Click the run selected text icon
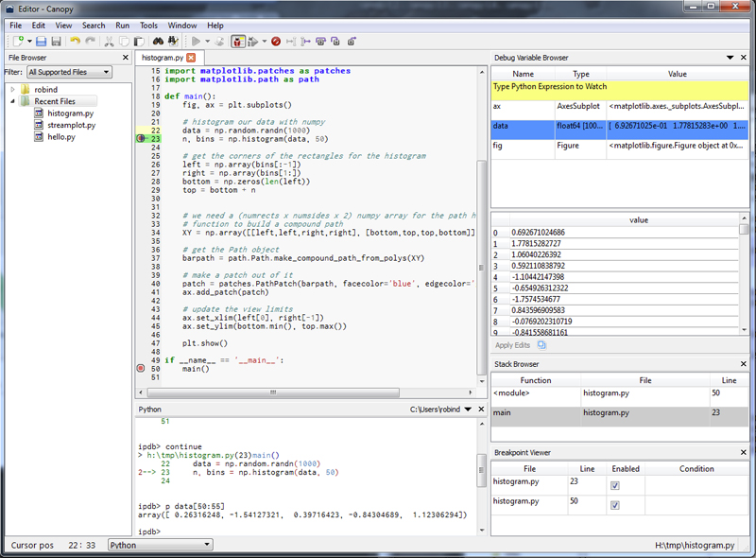 (219, 42)
